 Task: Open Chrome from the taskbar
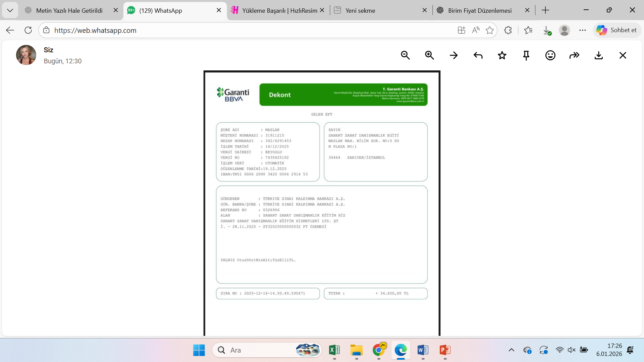point(379,350)
